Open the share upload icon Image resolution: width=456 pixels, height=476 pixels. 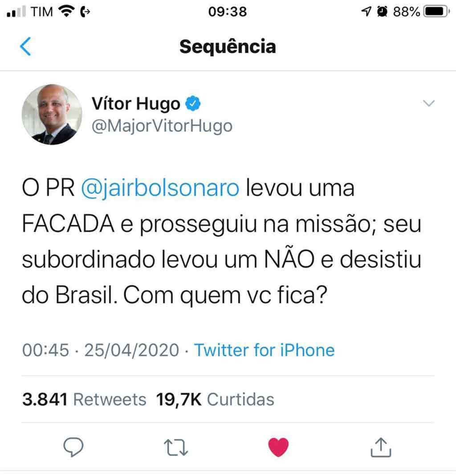(381, 447)
